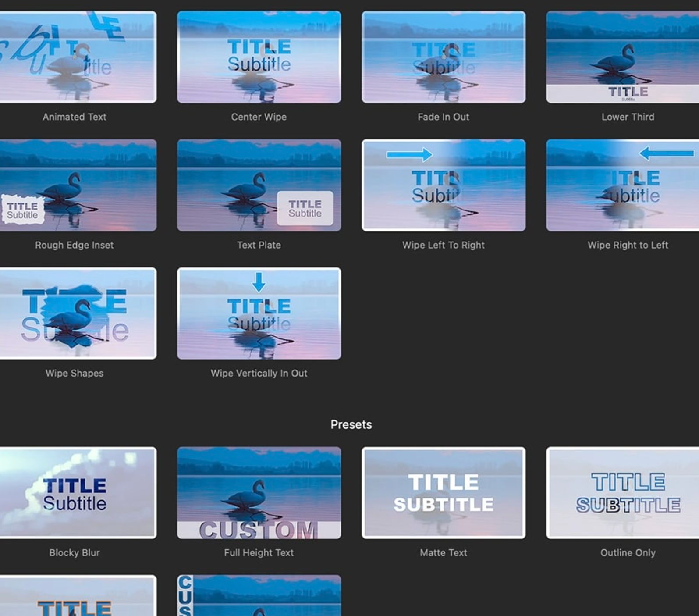699x616 pixels.
Task: Select the Text Plate title thumbnail
Action: point(259,185)
